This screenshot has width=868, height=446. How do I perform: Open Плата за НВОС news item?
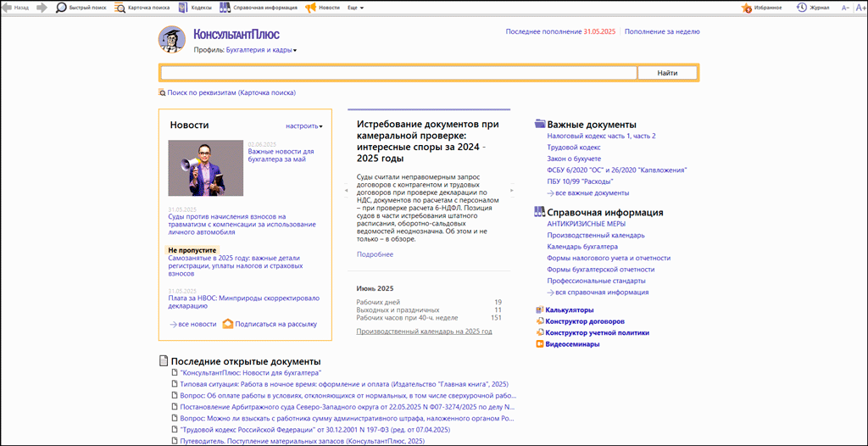point(243,301)
